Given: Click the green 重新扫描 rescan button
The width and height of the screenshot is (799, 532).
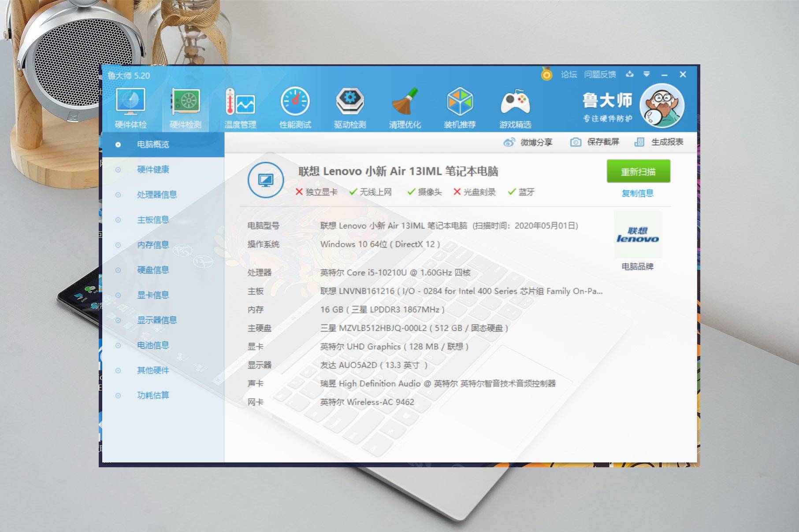Looking at the screenshot, I should pyautogui.click(x=638, y=171).
